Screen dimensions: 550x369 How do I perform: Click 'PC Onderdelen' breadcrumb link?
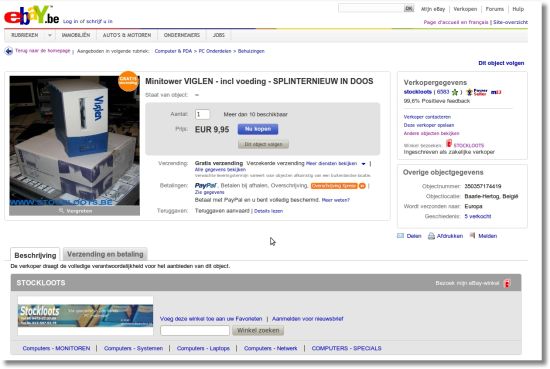[215, 51]
